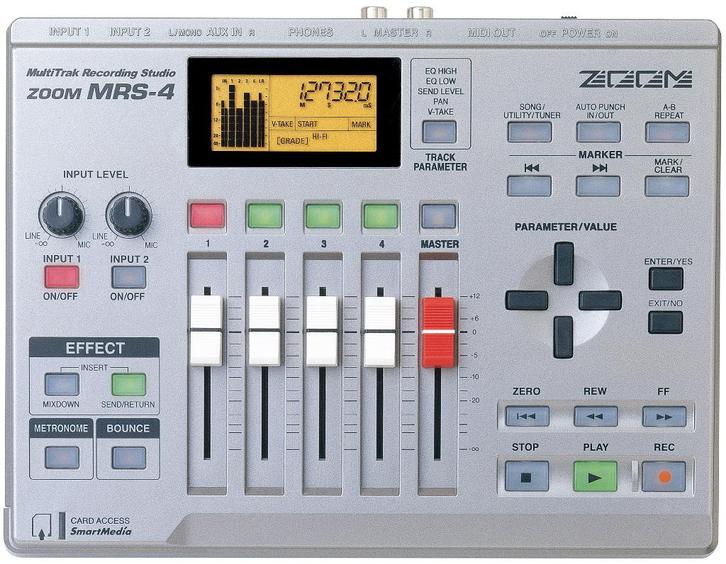Toggle the MASTER track status button
726x564 pixels.
(x=438, y=216)
